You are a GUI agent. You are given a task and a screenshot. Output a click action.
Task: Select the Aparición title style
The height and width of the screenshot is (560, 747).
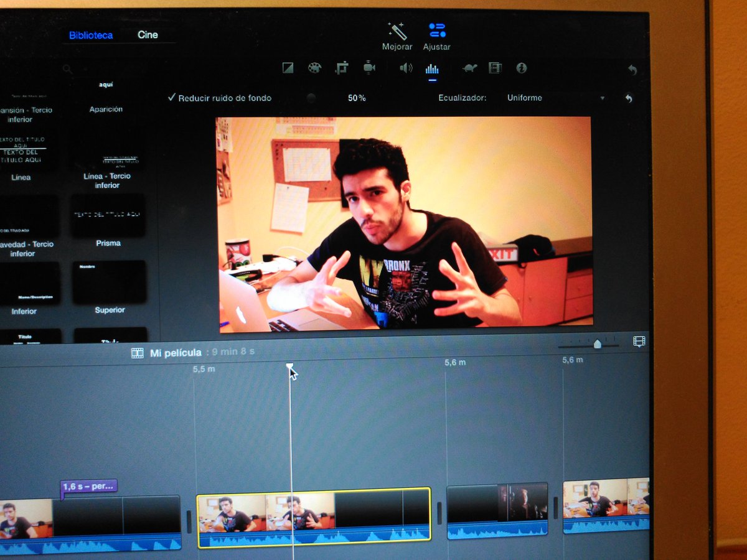point(106,96)
